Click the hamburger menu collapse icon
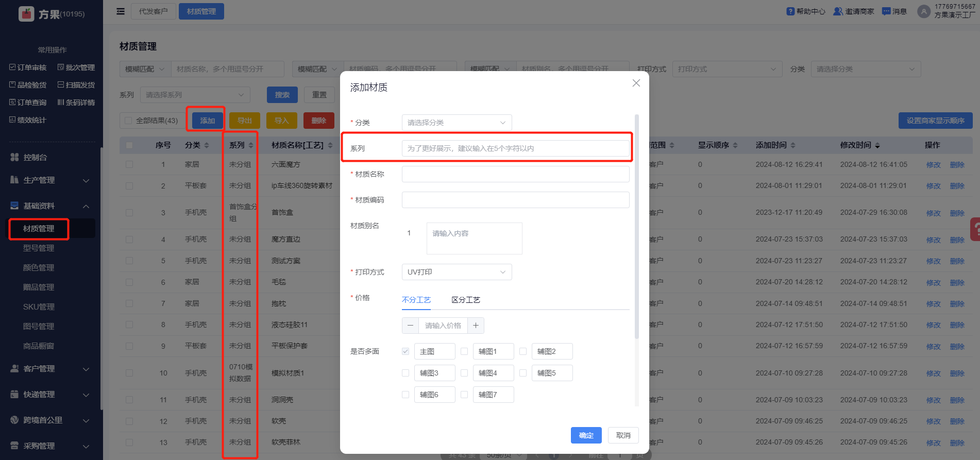Viewport: 980px width, 460px height. pos(121,11)
